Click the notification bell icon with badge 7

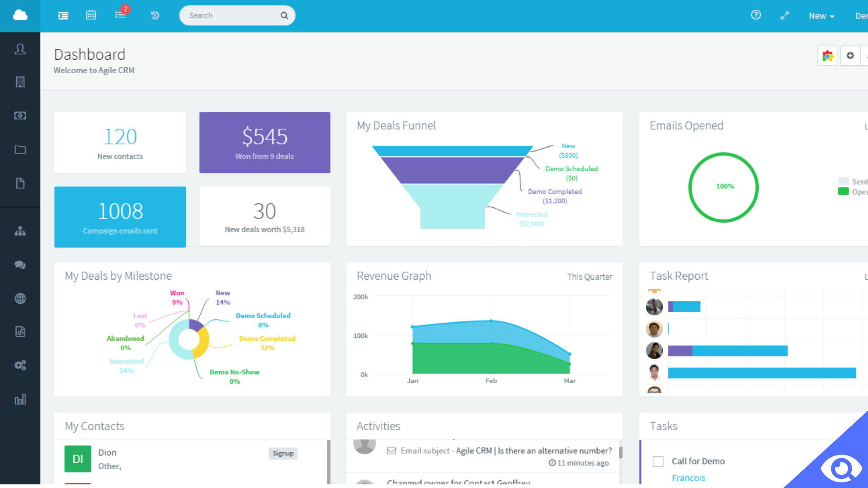[x=120, y=15]
